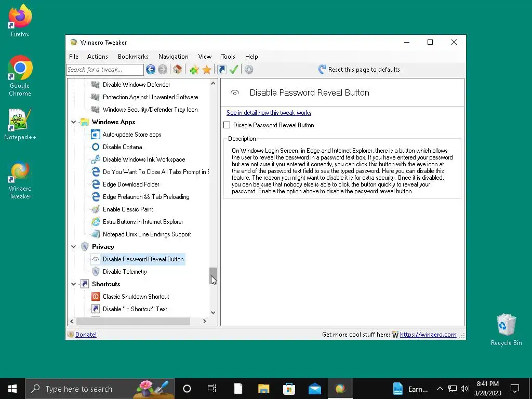
Task: Click tree horizontal scrollbar right arrow
Action: [x=204, y=321]
